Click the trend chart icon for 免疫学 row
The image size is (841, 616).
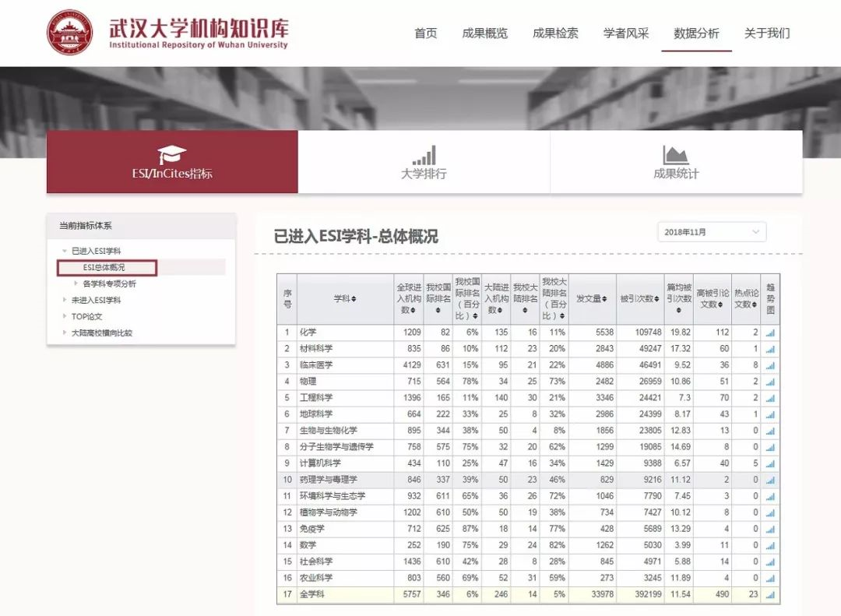[x=770, y=528]
